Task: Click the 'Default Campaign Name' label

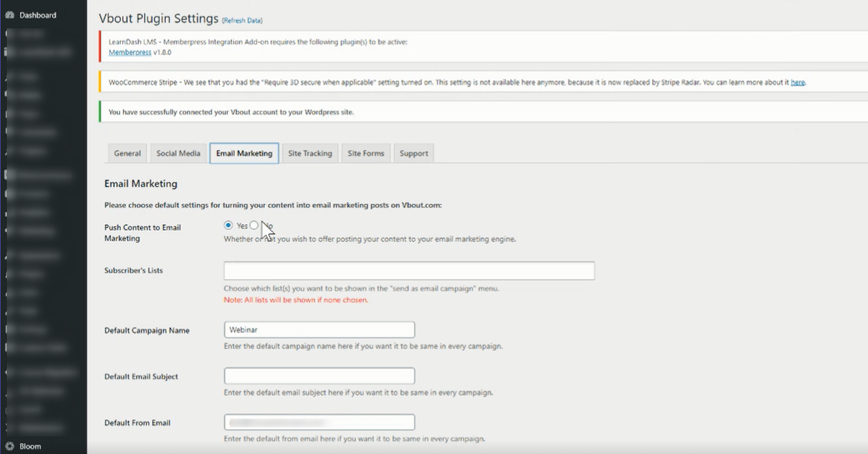Action: (147, 331)
